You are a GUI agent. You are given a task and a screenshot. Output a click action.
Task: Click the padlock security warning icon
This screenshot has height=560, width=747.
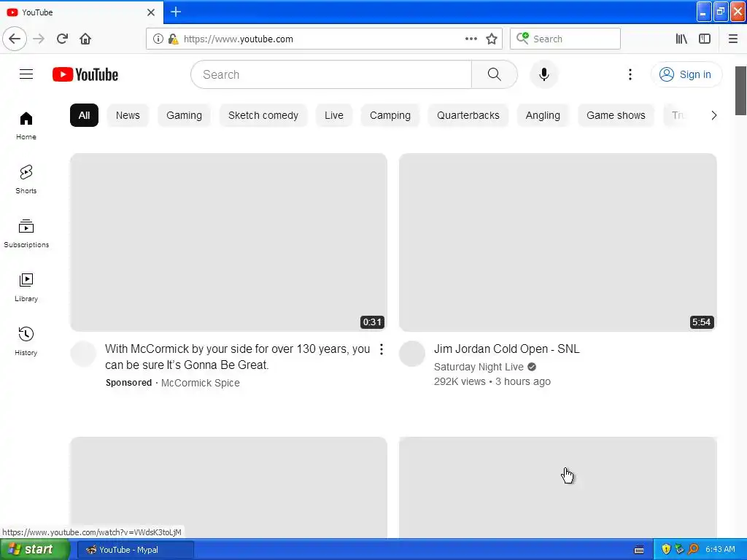tap(173, 39)
